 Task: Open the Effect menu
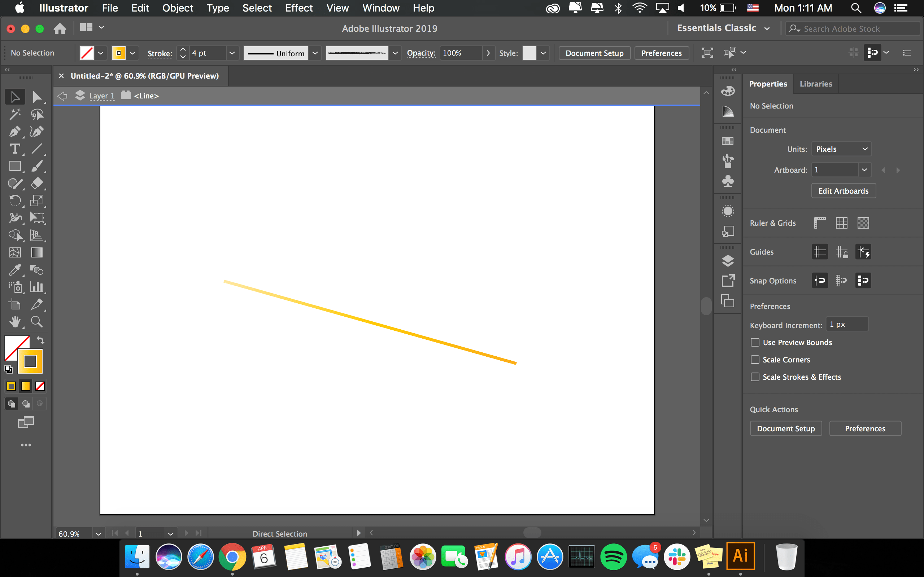(x=298, y=8)
